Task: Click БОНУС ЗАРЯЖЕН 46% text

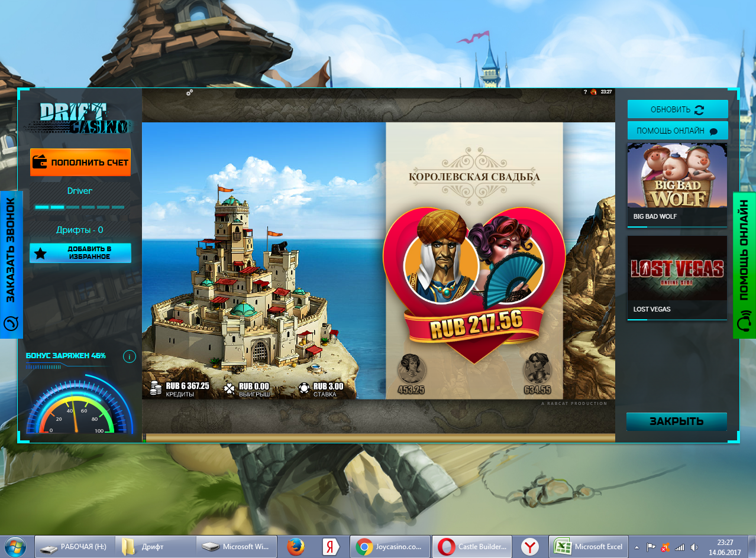Action: pyautogui.click(x=66, y=356)
